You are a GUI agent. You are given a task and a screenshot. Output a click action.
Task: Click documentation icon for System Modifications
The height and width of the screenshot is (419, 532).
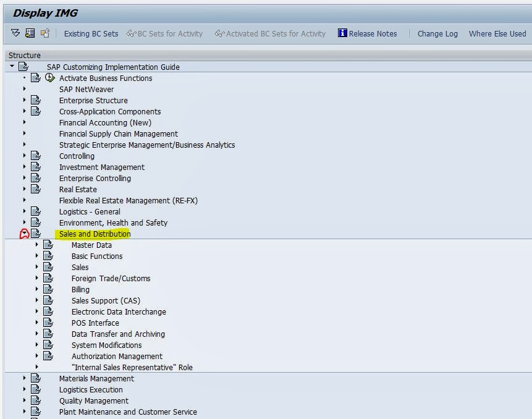(48, 345)
